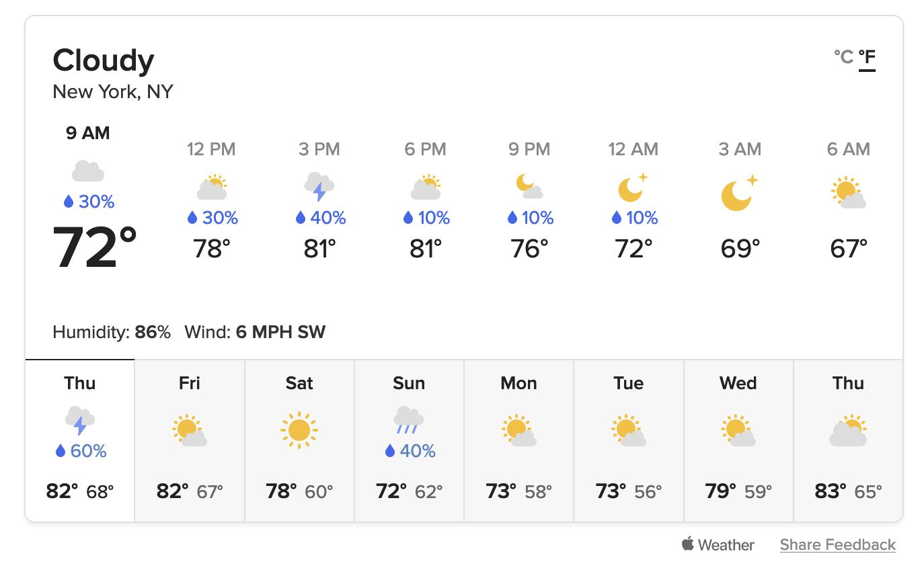Image resolution: width=924 pixels, height=570 pixels.
Task: Toggle Fahrenheit temperature display
Action: [x=867, y=58]
